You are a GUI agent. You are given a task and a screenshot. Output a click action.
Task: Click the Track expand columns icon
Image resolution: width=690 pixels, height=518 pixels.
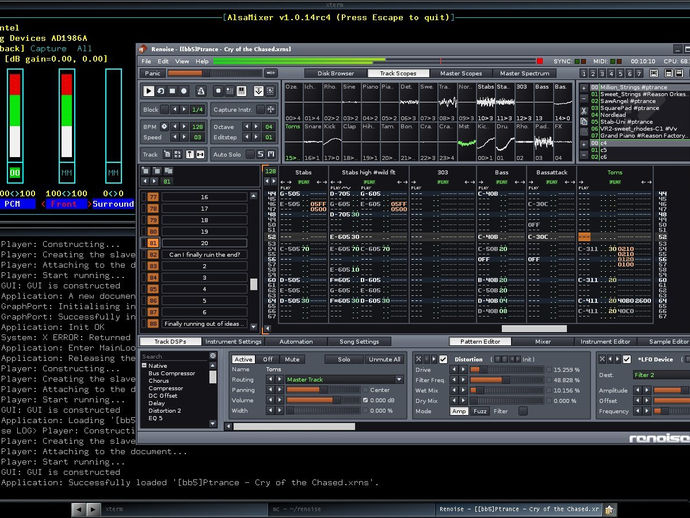pos(200,154)
